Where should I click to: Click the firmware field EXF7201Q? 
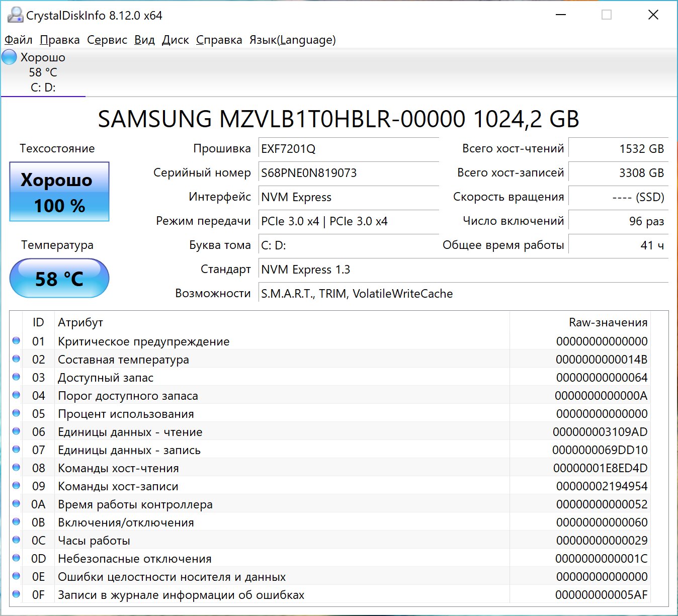pyautogui.click(x=348, y=149)
